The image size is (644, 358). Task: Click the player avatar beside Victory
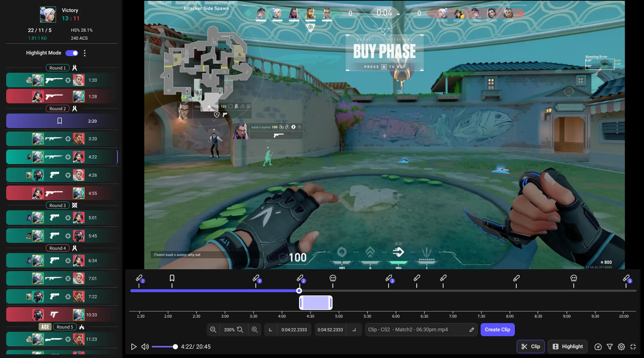click(48, 15)
